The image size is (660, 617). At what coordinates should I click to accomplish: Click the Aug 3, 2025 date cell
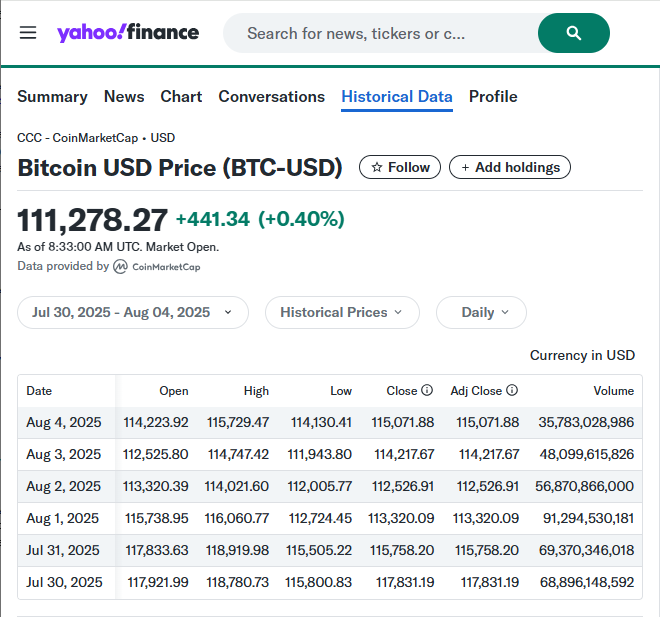(x=64, y=454)
